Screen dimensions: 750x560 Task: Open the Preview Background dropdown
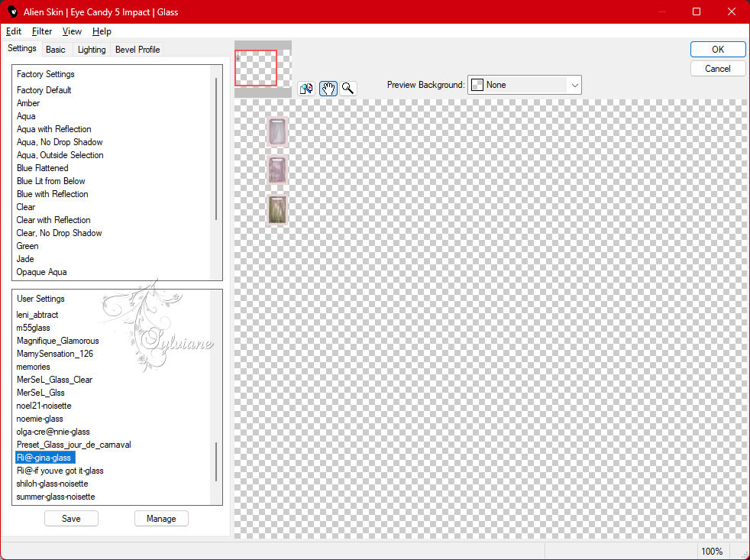(524, 85)
